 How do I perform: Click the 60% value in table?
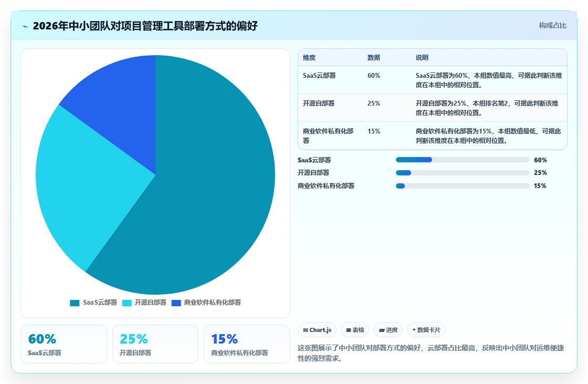click(373, 76)
